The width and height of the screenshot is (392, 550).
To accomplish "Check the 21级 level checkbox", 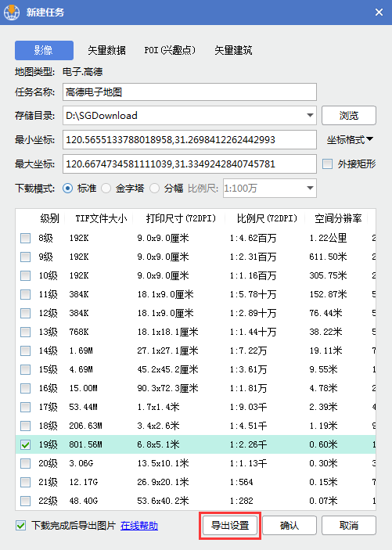I will tap(25, 482).
